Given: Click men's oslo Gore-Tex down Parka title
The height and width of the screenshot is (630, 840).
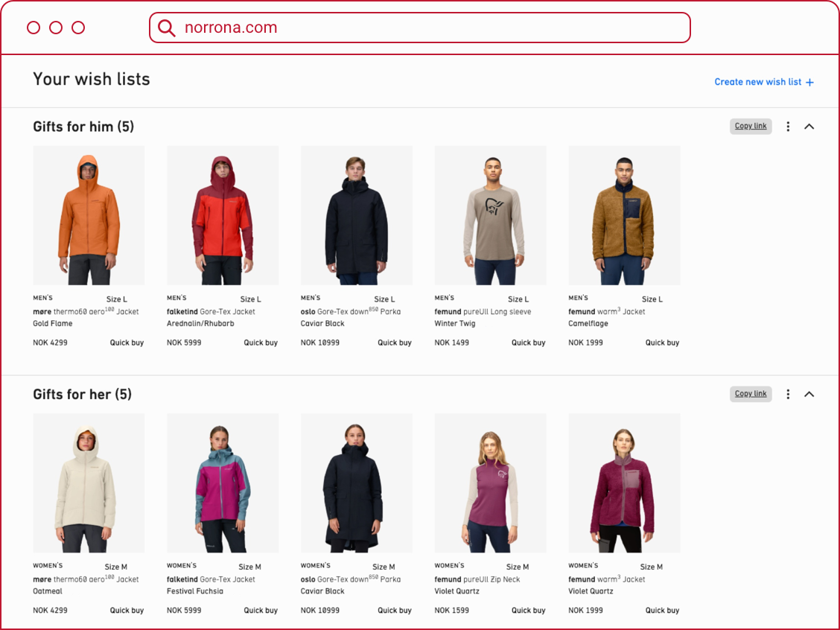Looking at the screenshot, I should [351, 311].
